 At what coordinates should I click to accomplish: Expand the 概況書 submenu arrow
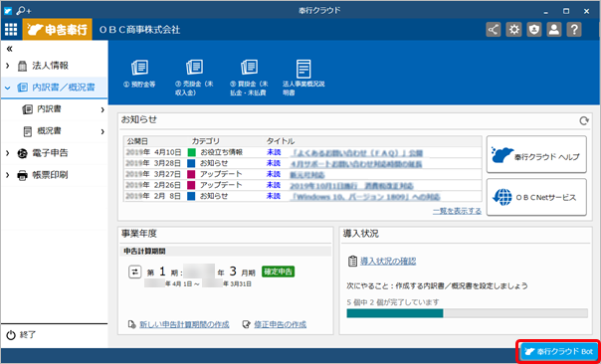(102, 132)
